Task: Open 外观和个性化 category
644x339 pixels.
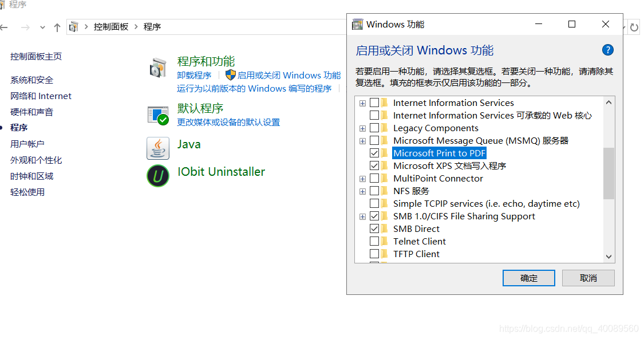Action: [x=36, y=160]
